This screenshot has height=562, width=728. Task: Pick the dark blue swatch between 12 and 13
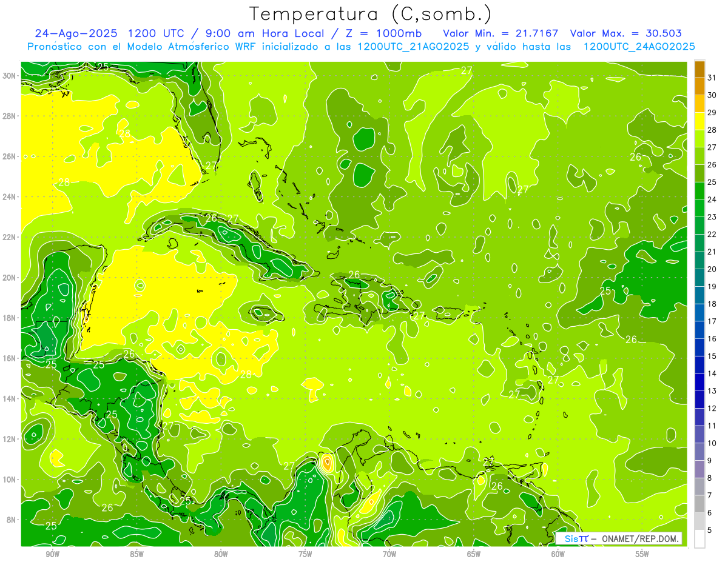(699, 400)
